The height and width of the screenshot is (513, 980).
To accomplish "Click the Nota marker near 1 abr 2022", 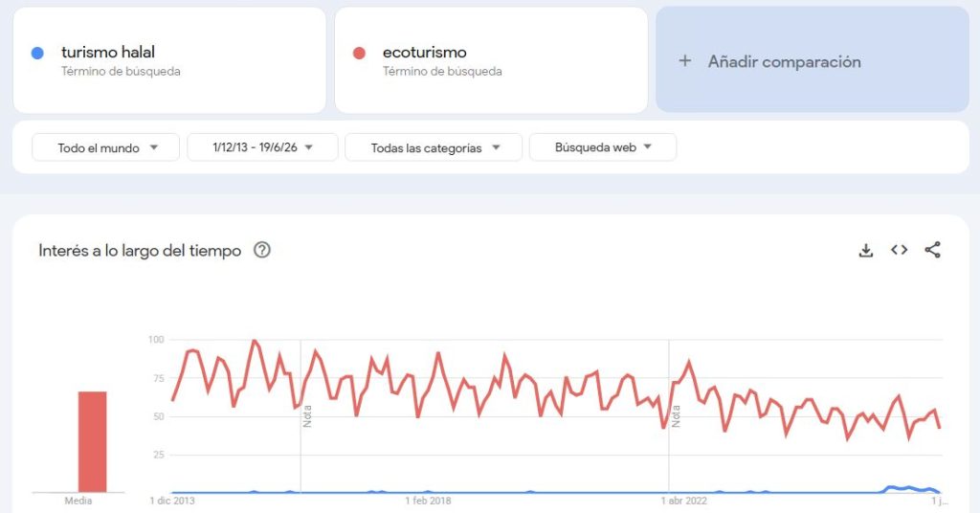I will pos(676,416).
